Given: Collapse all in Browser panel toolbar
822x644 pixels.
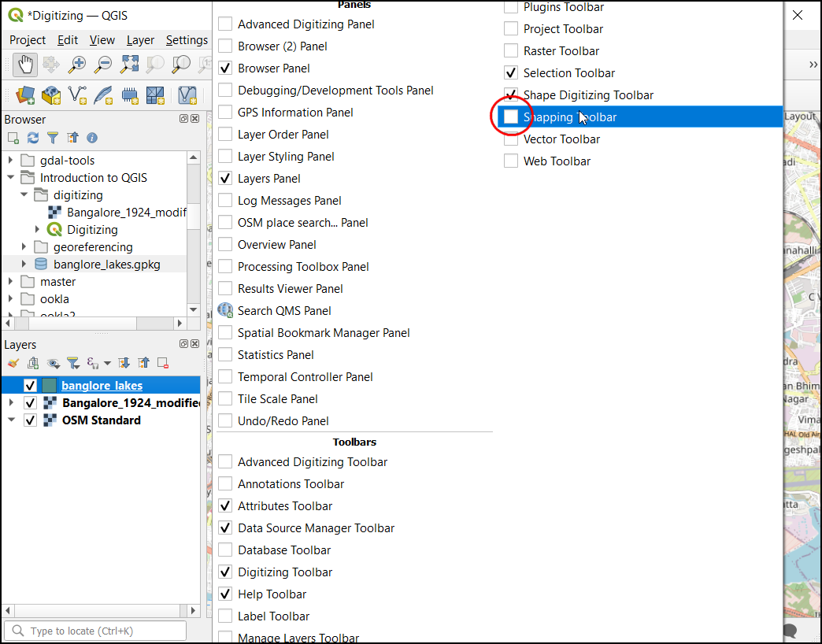Looking at the screenshot, I should [x=72, y=138].
